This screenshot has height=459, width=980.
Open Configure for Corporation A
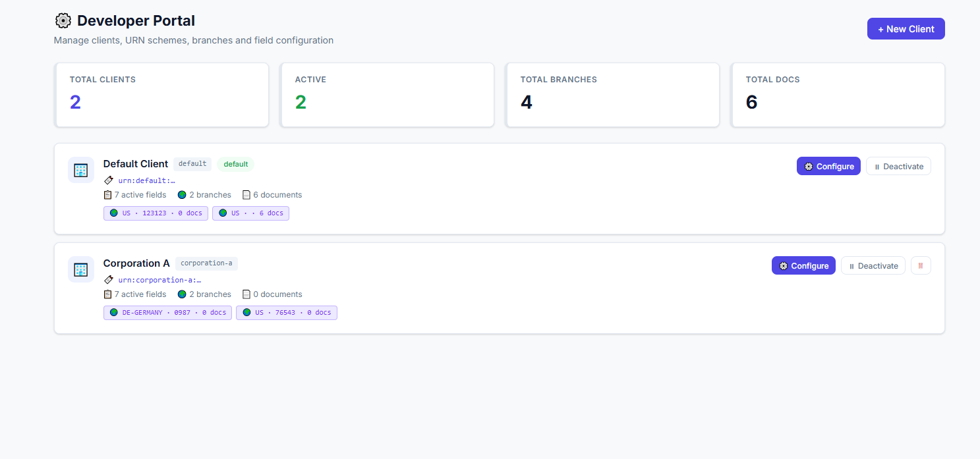(803, 265)
